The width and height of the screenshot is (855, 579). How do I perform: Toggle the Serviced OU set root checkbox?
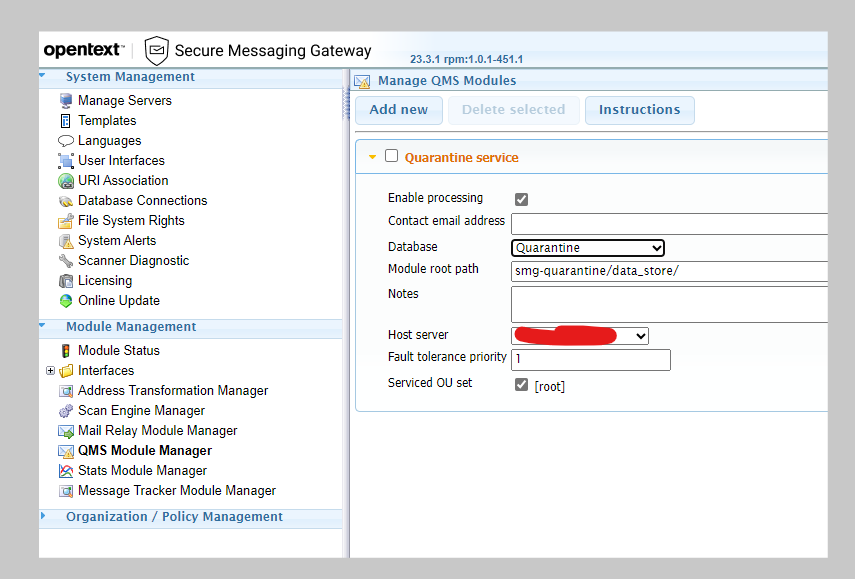pos(521,385)
